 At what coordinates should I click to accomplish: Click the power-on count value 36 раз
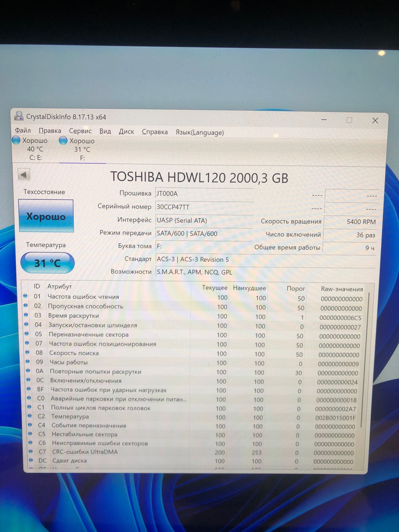350,235
